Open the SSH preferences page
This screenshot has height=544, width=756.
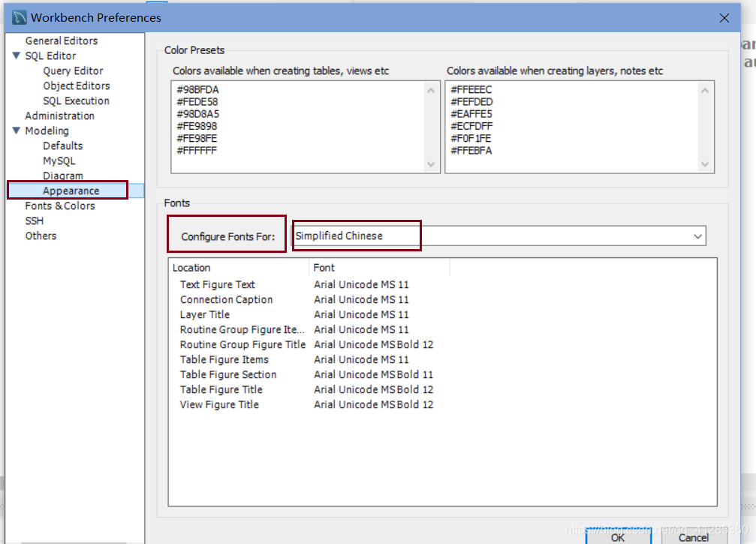point(35,221)
